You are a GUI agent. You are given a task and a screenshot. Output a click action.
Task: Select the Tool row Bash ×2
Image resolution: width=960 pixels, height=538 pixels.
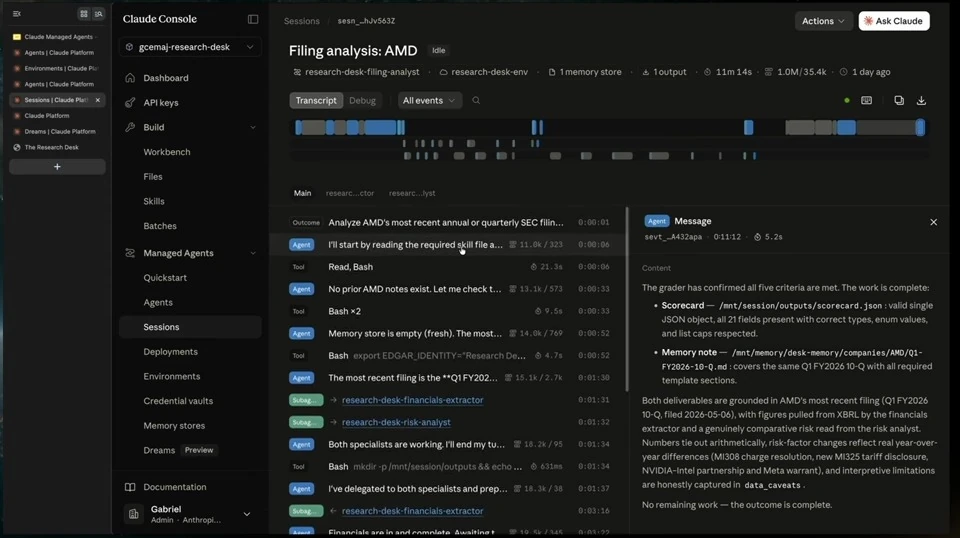tap(449, 311)
